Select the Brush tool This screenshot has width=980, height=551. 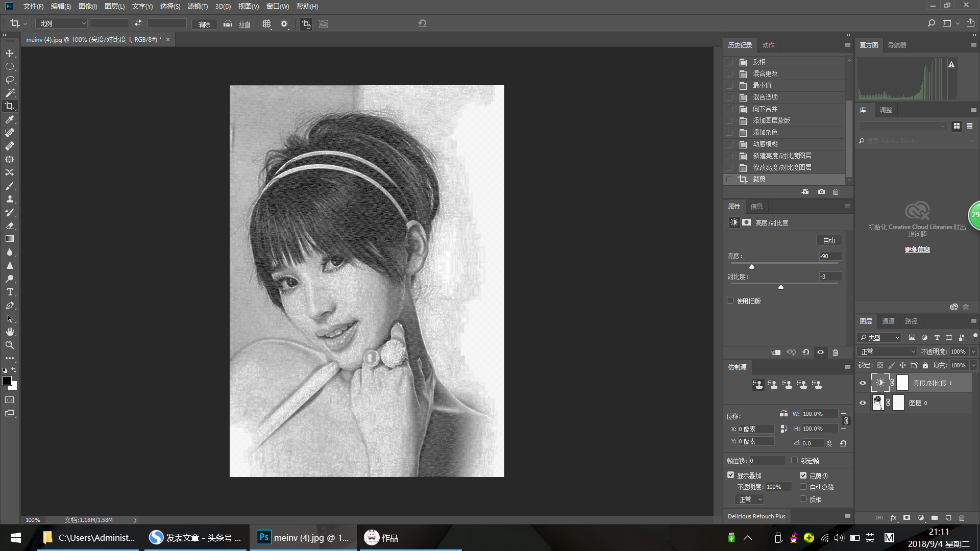click(x=10, y=186)
